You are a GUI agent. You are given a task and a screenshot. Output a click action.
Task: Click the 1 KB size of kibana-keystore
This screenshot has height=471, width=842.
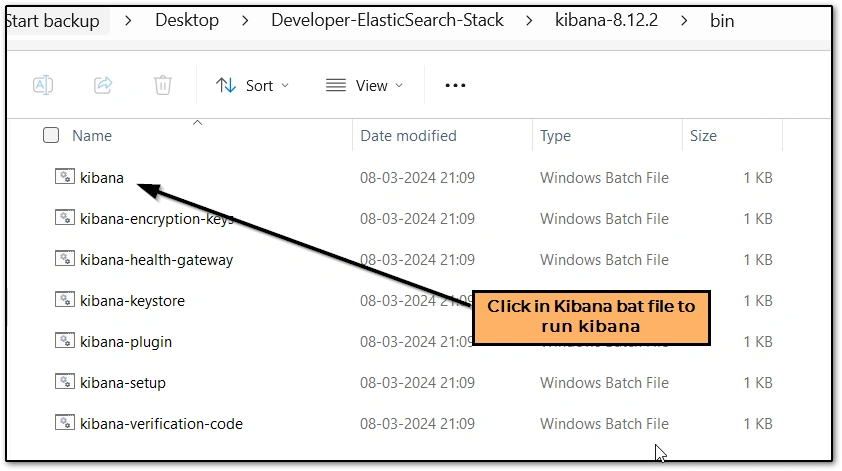[758, 301]
